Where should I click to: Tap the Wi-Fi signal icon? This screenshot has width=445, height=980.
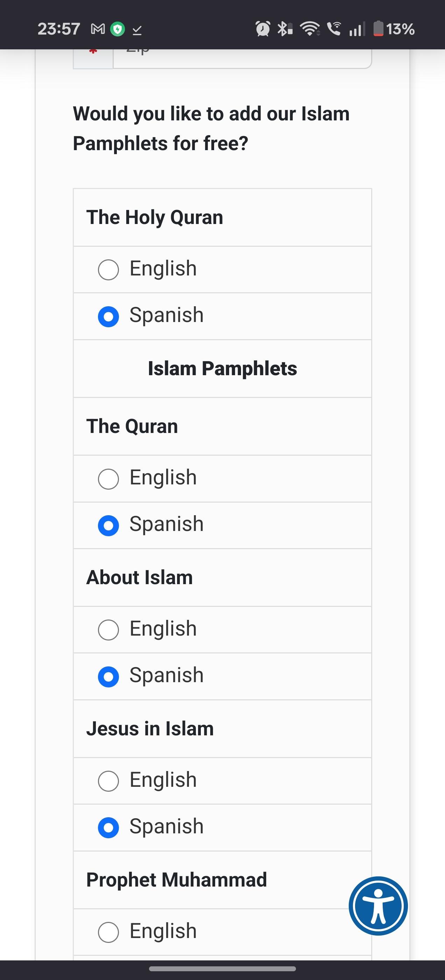point(310,29)
